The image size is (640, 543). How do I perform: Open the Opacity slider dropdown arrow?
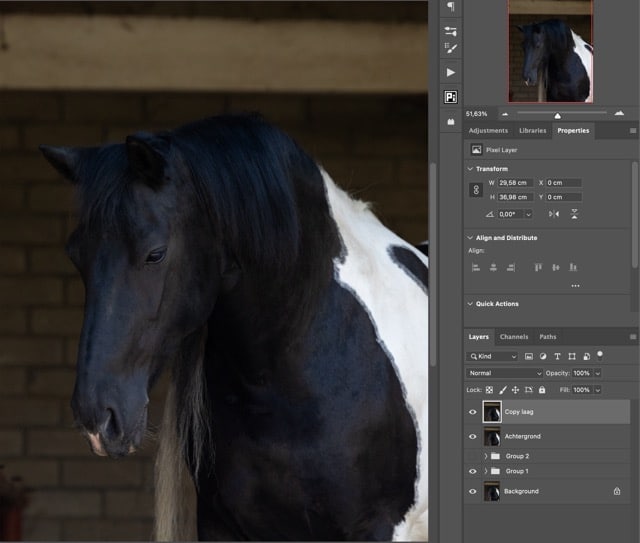point(598,373)
